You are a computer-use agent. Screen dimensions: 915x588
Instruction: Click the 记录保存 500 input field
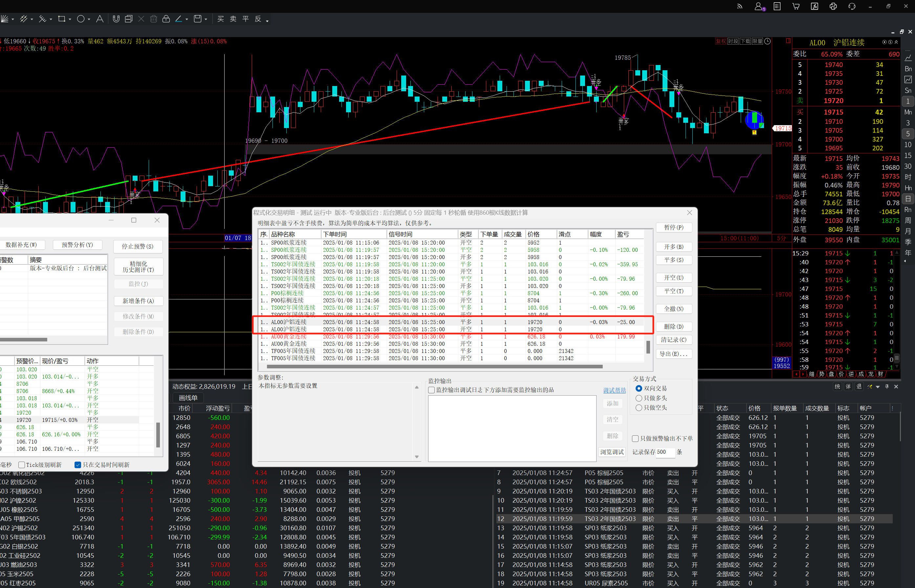tap(665, 452)
